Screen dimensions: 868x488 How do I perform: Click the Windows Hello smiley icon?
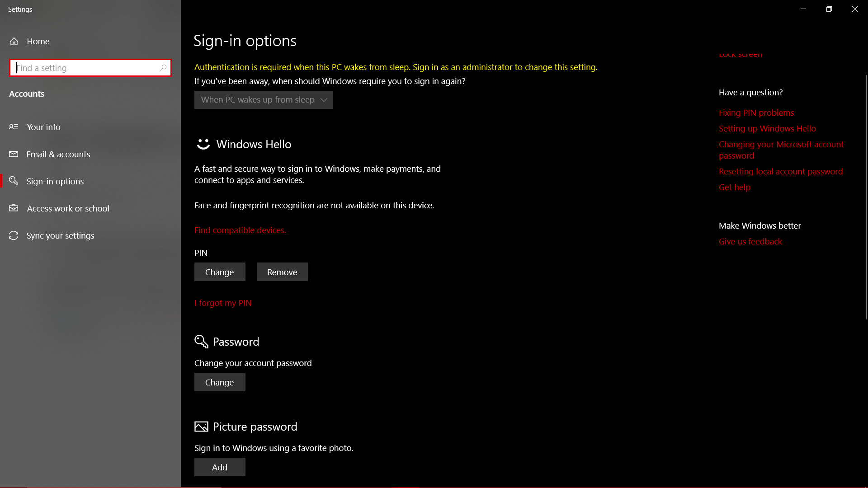[203, 144]
